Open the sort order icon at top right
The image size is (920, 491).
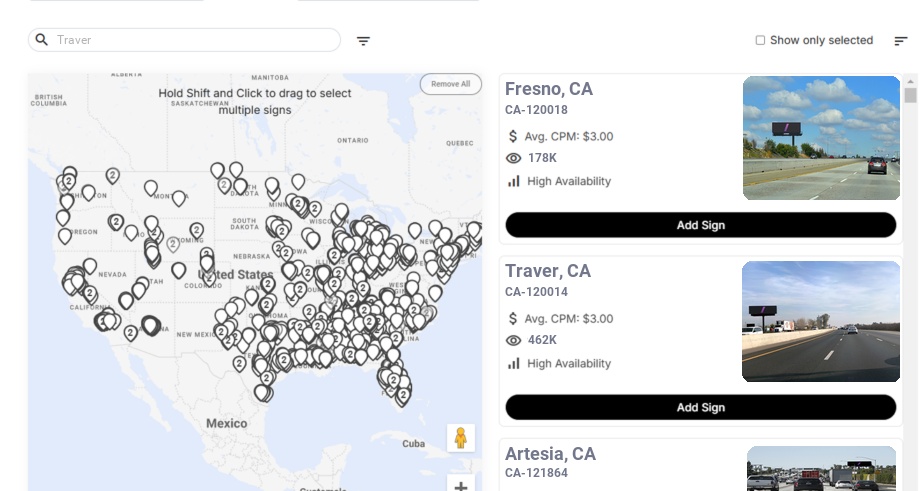(901, 41)
